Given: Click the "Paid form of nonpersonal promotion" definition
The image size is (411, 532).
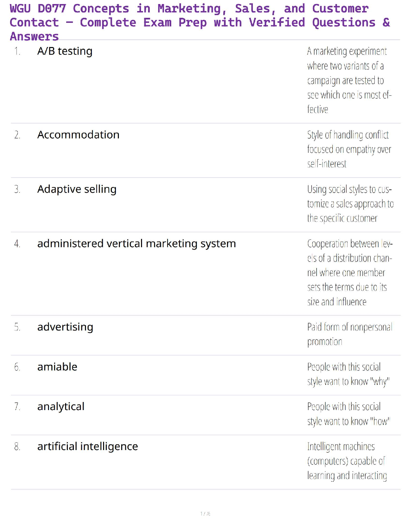Looking at the screenshot, I should 349,334.
